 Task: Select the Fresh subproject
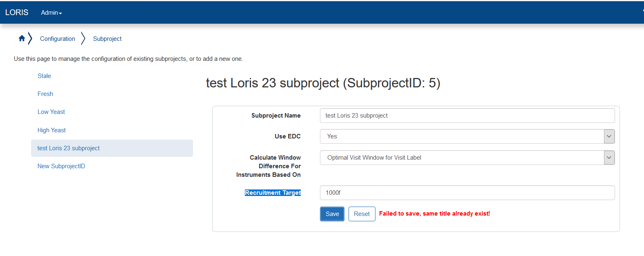[x=45, y=93]
